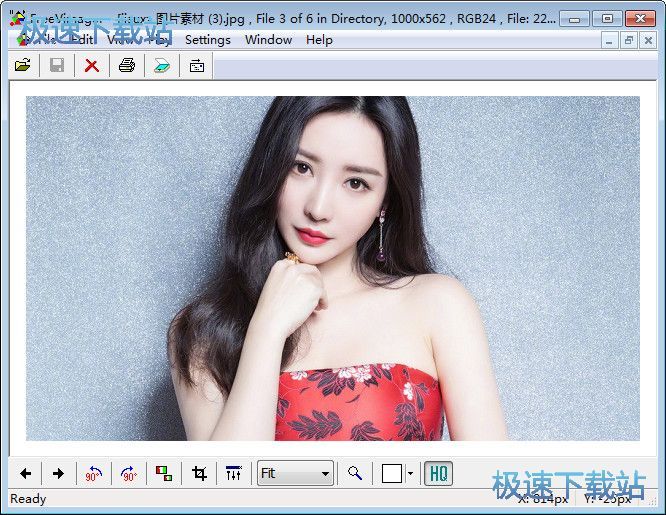This screenshot has height=515, width=666.
Task: Click the red X delete icon
Action: click(x=91, y=65)
